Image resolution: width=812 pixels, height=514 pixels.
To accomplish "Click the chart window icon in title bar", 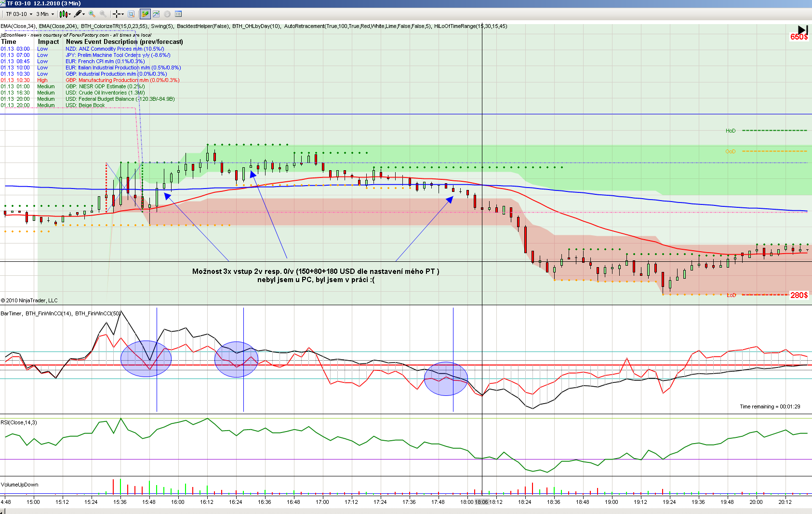I will (3, 3).
